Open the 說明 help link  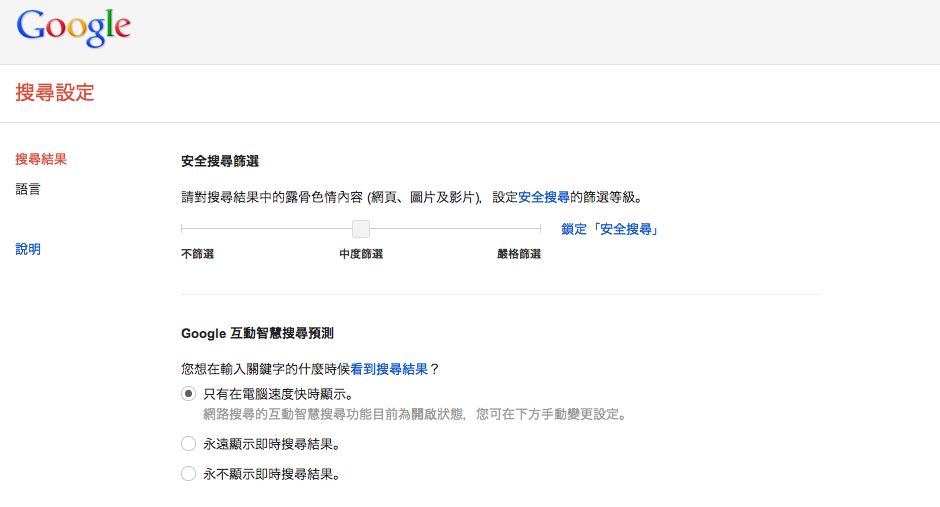28,249
